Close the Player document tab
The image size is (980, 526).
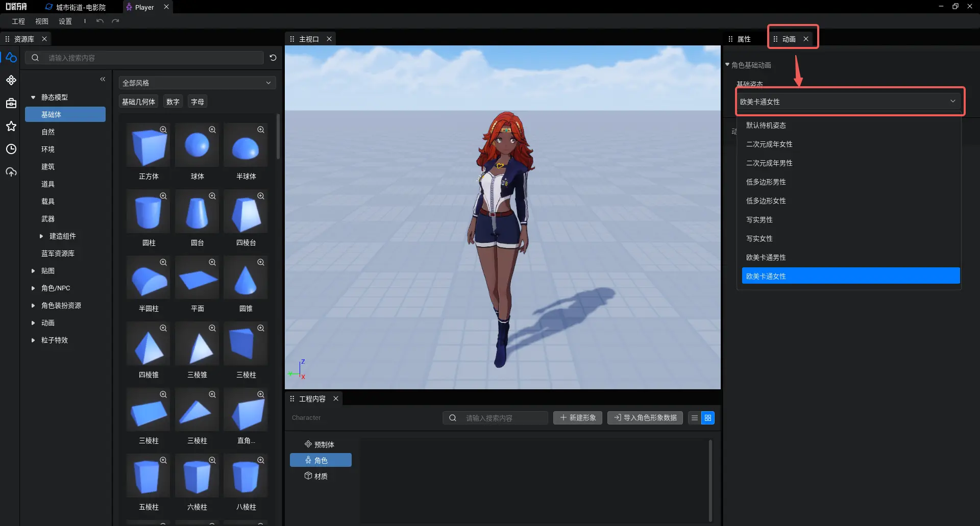[166, 7]
